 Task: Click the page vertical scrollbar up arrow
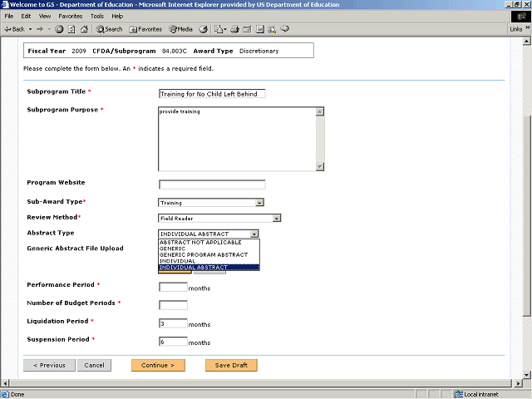point(526,42)
